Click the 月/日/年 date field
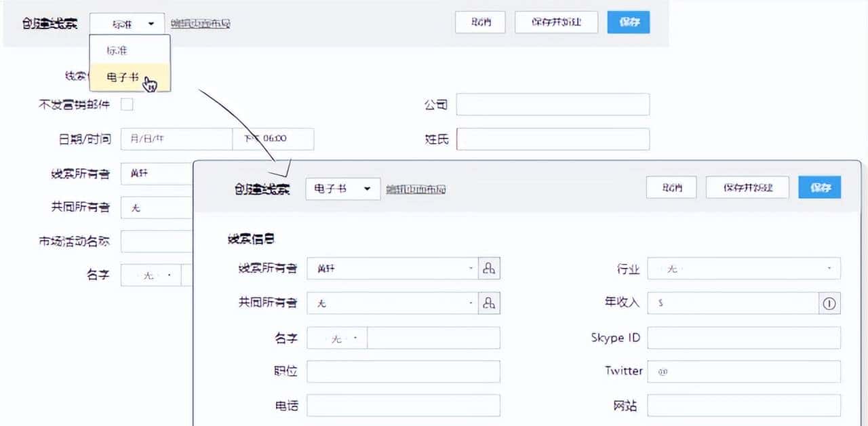 coord(175,139)
